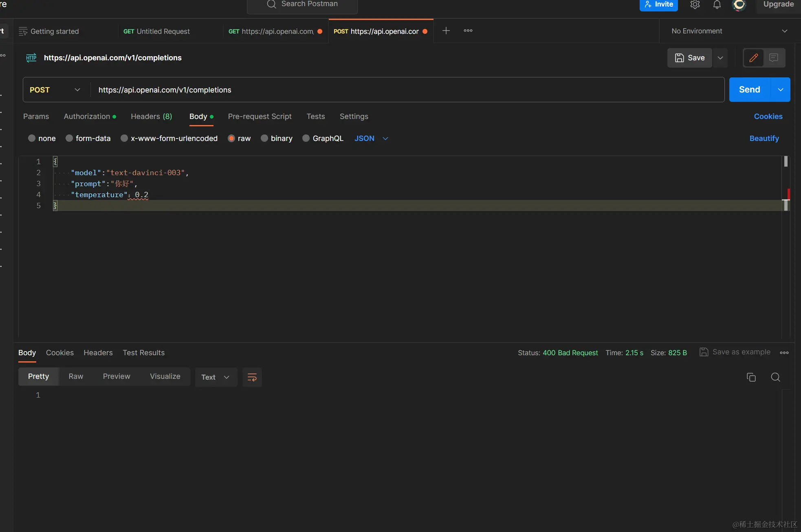801x532 pixels.
Task: Switch response view to Pretty
Action: (x=38, y=376)
